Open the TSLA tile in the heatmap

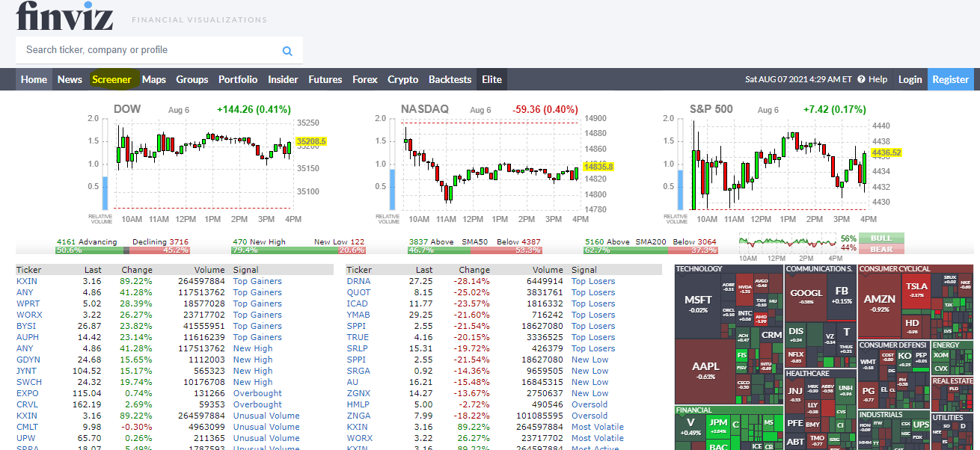916,290
